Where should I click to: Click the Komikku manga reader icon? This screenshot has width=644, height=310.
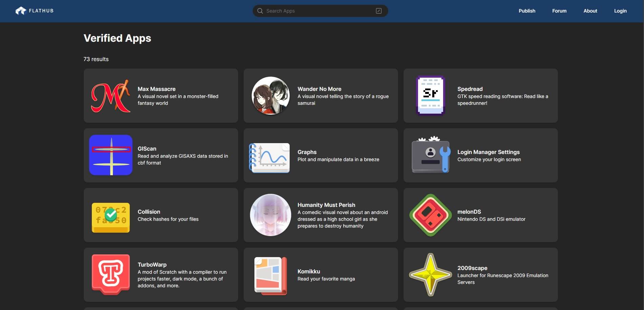click(x=270, y=275)
